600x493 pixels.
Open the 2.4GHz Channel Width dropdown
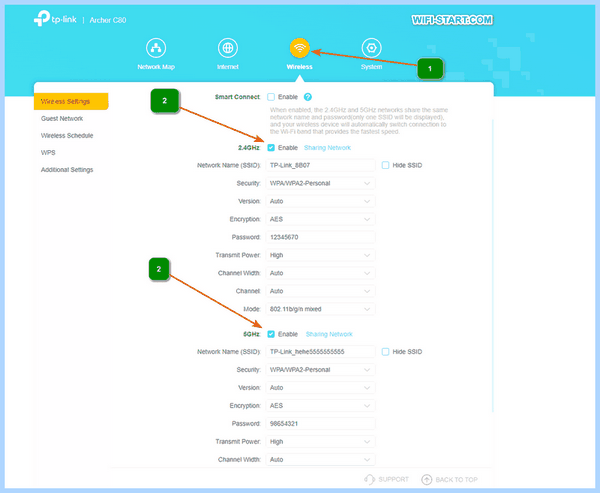[320, 273]
